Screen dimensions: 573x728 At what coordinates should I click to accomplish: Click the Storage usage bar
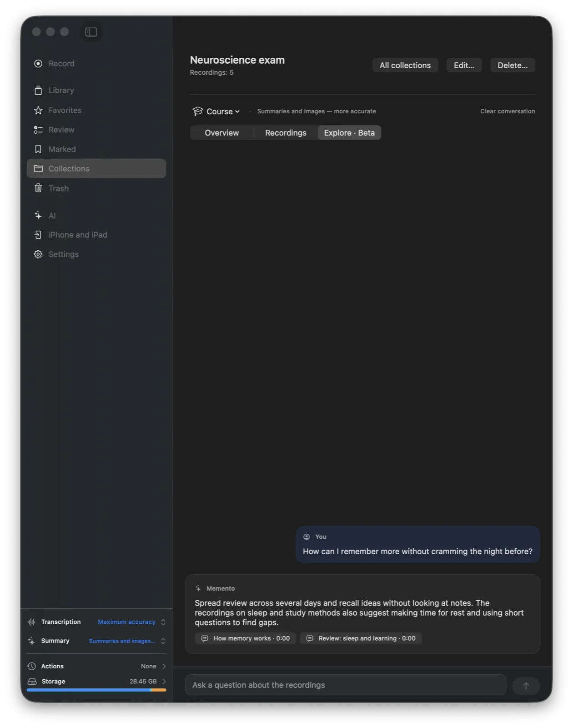[x=96, y=690]
